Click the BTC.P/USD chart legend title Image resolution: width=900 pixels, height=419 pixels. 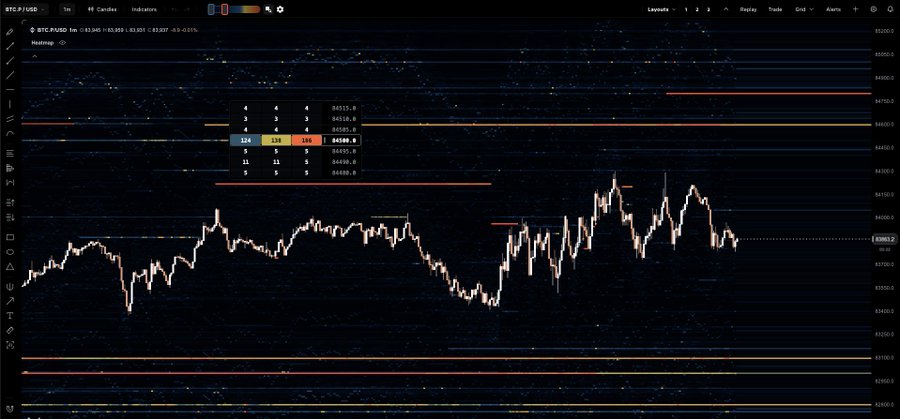(52, 30)
